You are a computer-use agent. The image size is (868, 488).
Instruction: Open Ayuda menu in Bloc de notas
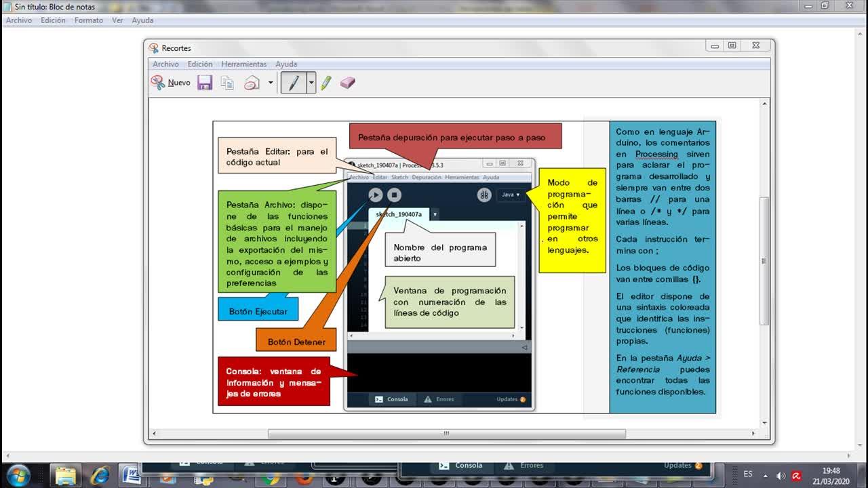pyautogui.click(x=142, y=20)
